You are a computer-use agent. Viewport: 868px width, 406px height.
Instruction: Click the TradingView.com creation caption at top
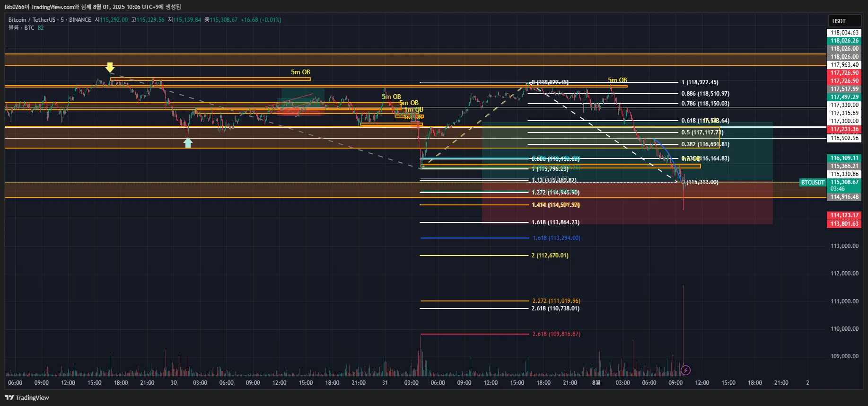tap(93, 7)
